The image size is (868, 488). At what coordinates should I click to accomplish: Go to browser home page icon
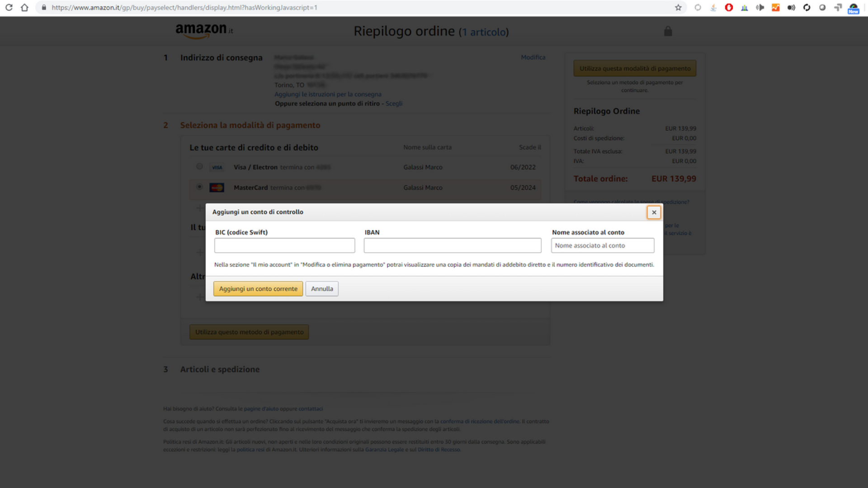pos(25,8)
